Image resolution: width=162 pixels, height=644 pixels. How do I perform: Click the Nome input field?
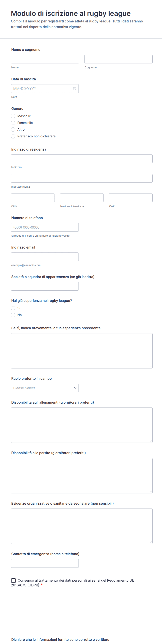coord(45,59)
